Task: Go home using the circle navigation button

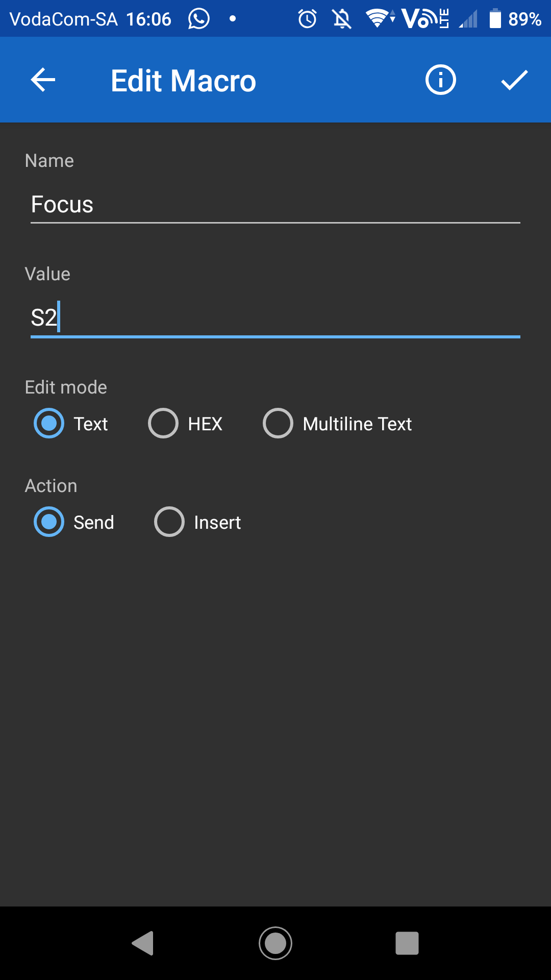Action: (x=275, y=943)
